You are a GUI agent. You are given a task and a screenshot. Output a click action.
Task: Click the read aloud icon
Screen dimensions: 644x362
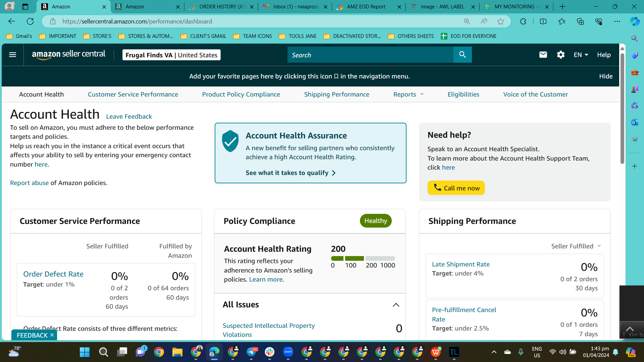pos(484,21)
